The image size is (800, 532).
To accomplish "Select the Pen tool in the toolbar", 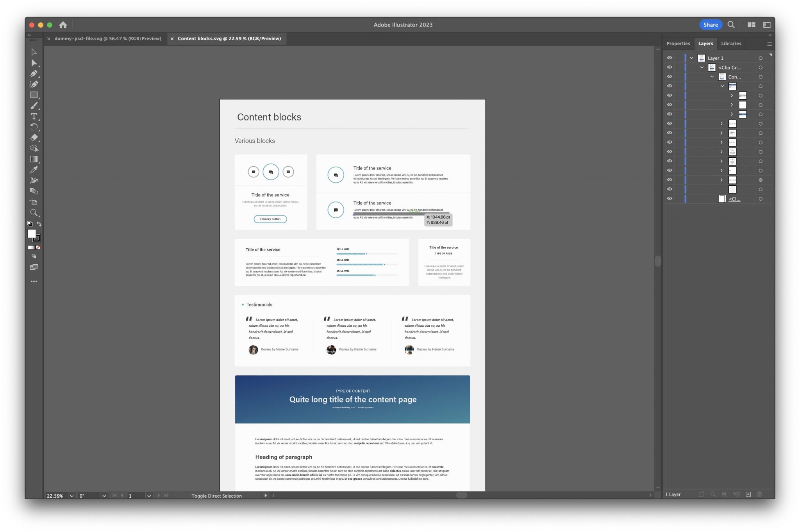I will (x=34, y=73).
